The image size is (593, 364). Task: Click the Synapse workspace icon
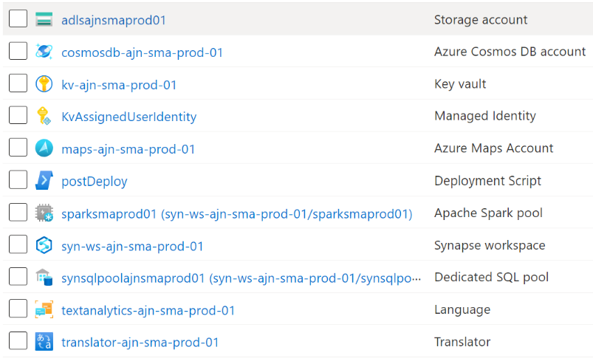click(44, 245)
